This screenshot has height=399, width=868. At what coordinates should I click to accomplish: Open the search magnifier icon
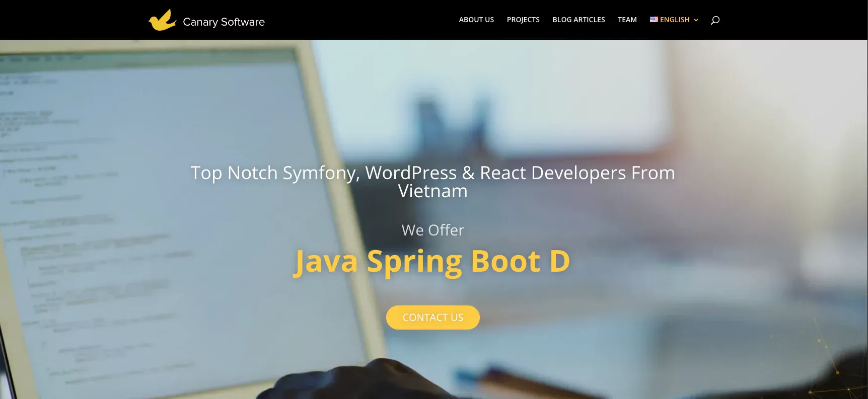point(715,20)
